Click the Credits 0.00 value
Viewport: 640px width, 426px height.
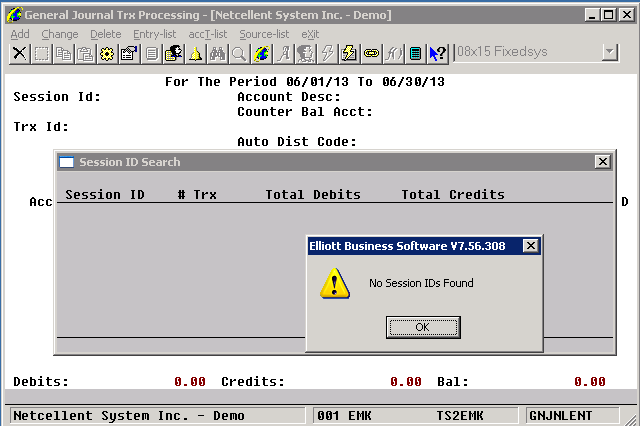tap(406, 382)
